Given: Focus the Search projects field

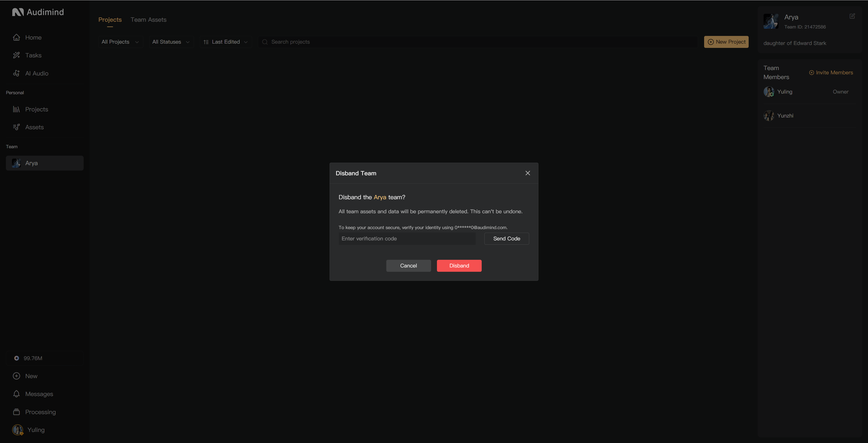Looking at the screenshot, I should [x=478, y=42].
